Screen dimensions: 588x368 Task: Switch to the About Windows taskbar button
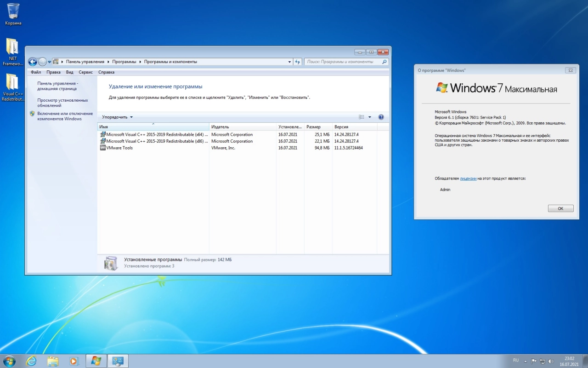coord(96,361)
